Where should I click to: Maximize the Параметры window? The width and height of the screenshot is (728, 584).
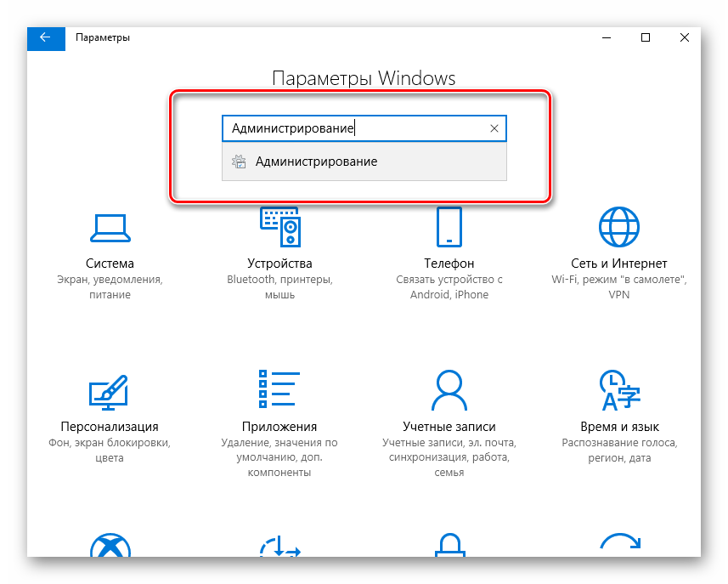(646, 37)
